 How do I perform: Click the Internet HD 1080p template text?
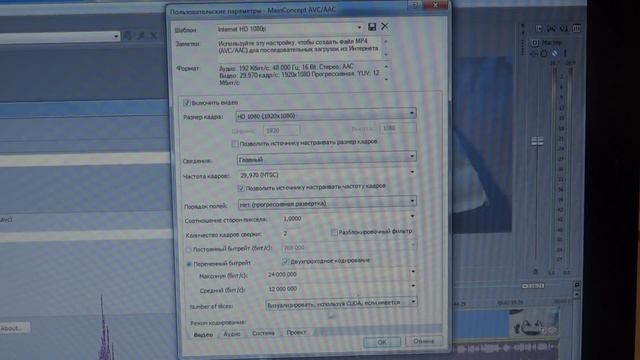tap(242, 29)
